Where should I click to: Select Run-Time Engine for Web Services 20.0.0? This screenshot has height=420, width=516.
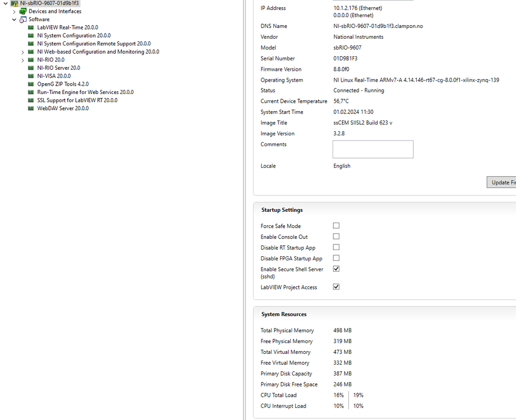85,92
